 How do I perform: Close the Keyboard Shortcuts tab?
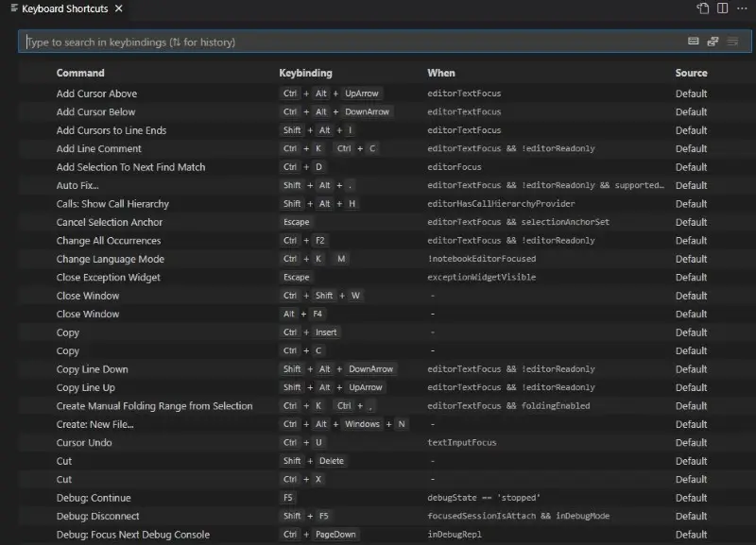(x=118, y=9)
